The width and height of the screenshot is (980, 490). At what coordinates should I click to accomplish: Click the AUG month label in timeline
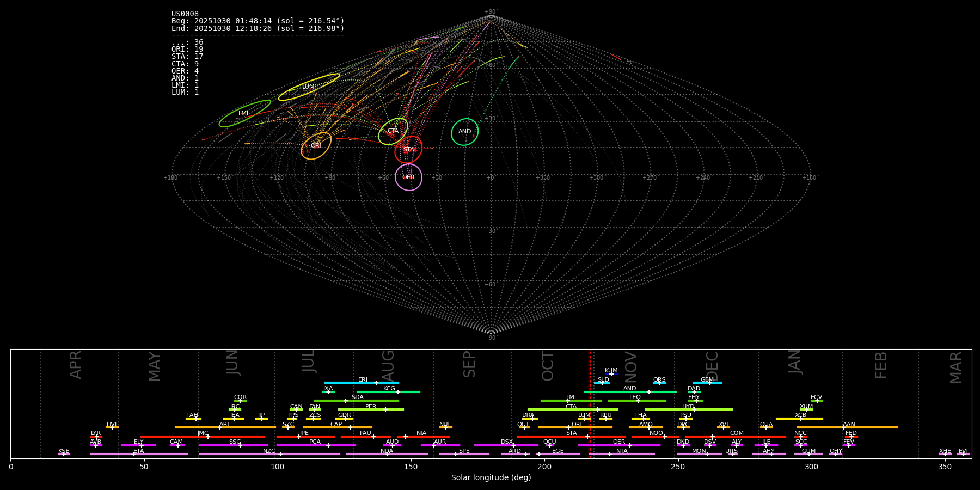point(388,365)
